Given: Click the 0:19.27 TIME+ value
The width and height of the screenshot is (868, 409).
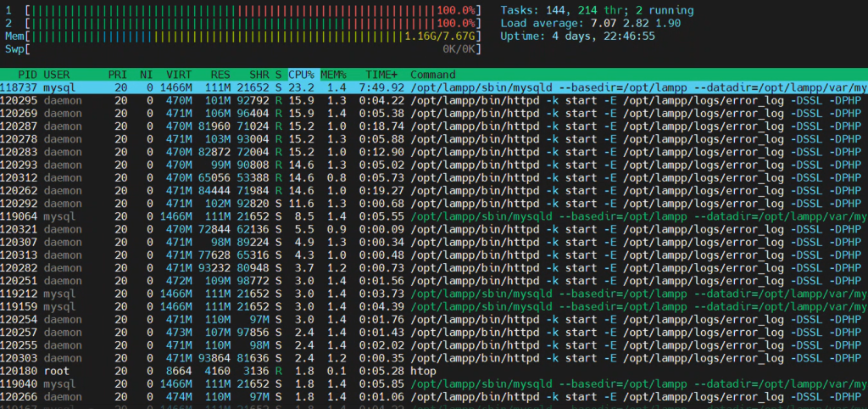Looking at the screenshot, I should [381, 191].
